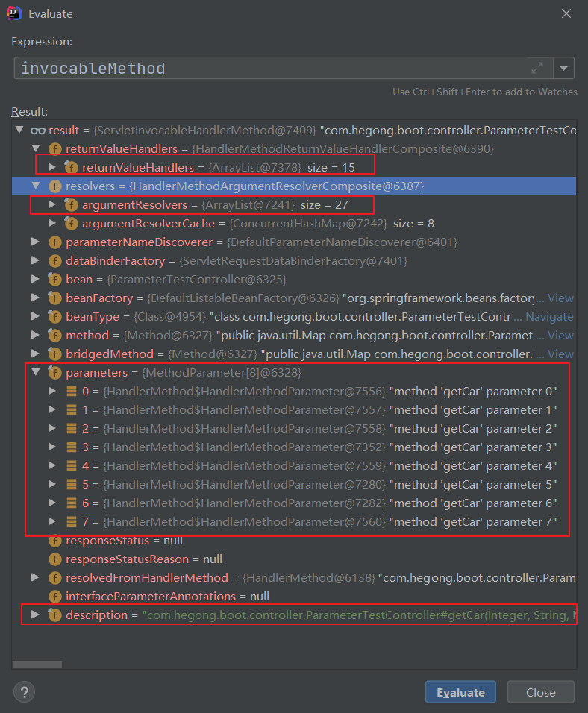Expand parameter 3 array element
The image size is (588, 713).
click(x=52, y=447)
